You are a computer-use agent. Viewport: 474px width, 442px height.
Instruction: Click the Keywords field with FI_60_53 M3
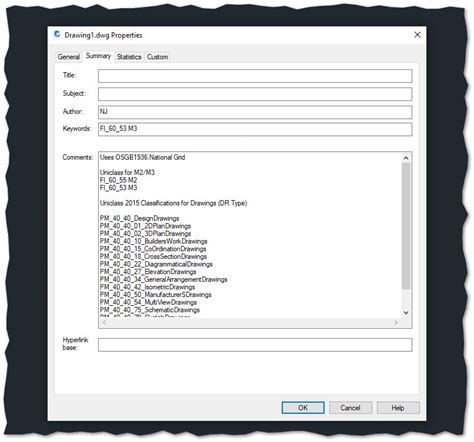point(255,129)
